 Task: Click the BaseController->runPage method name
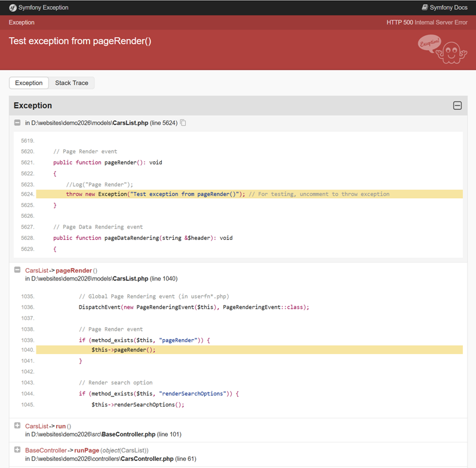87,451
